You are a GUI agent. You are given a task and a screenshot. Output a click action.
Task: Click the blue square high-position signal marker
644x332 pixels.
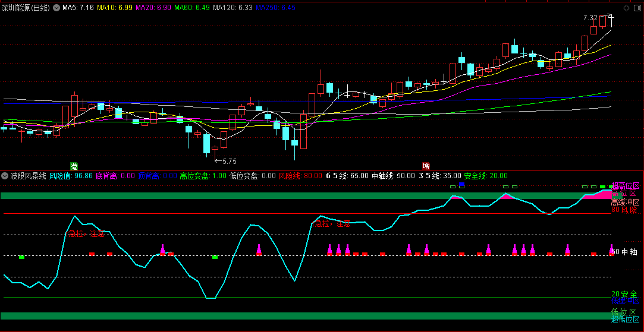click(461, 186)
